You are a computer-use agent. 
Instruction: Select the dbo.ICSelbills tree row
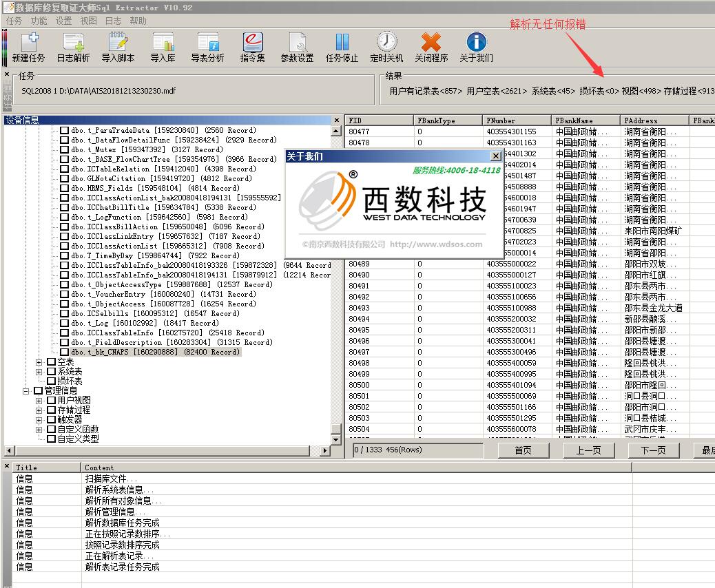coord(155,313)
